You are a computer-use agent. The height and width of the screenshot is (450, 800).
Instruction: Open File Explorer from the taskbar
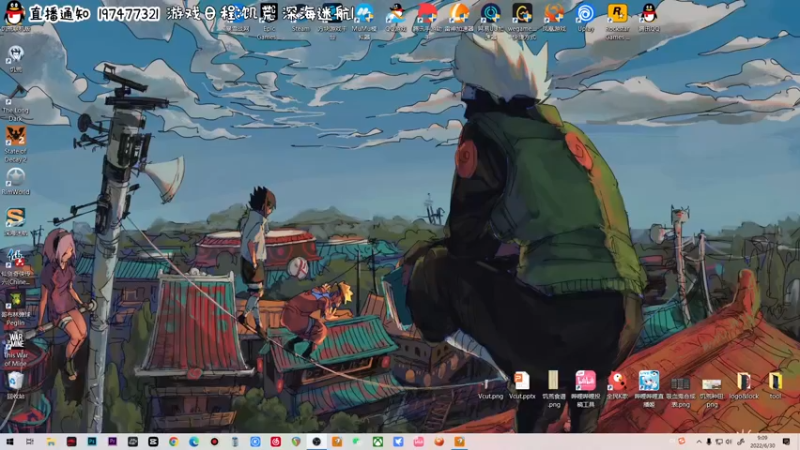pos(51,442)
